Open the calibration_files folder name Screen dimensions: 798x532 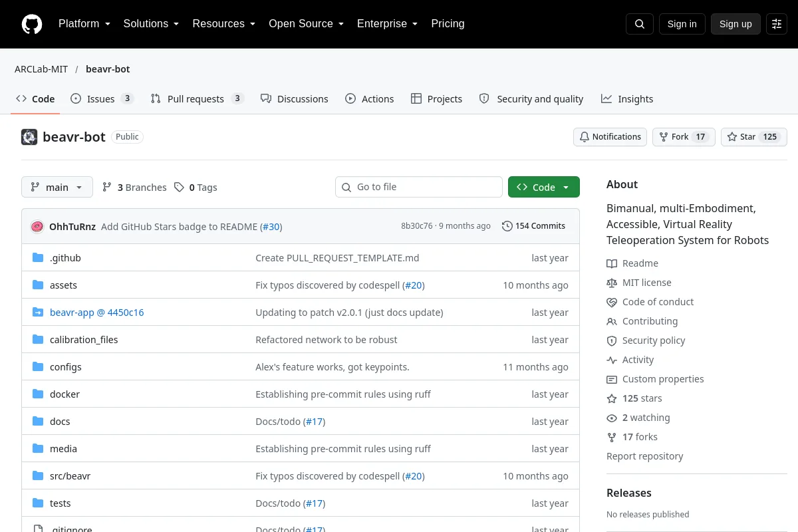(84, 339)
